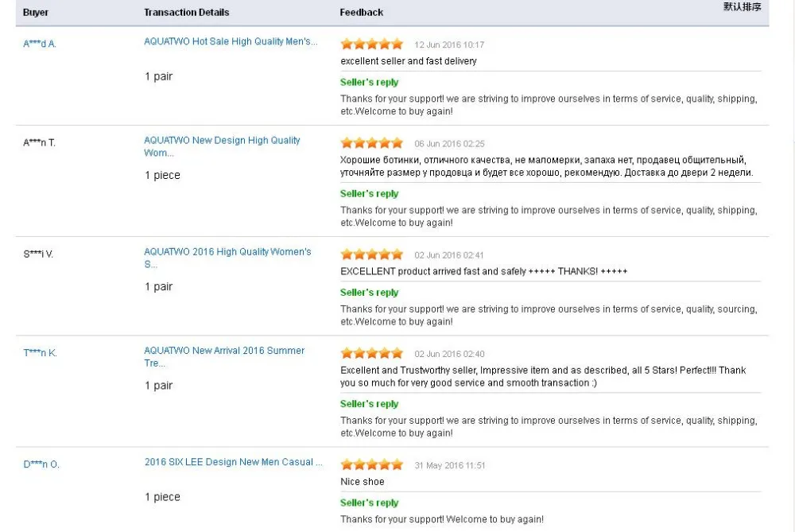
Task: Open the 默认排序 default sort dropdown
Action: coord(742,7)
